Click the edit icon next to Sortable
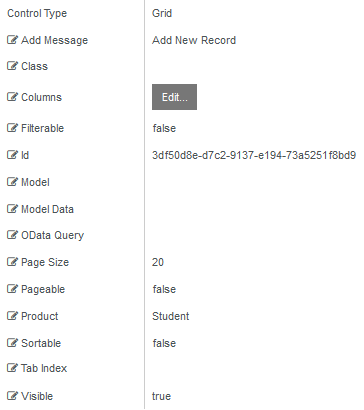The height and width of the screenshot is (410, 364). point(12,343)
